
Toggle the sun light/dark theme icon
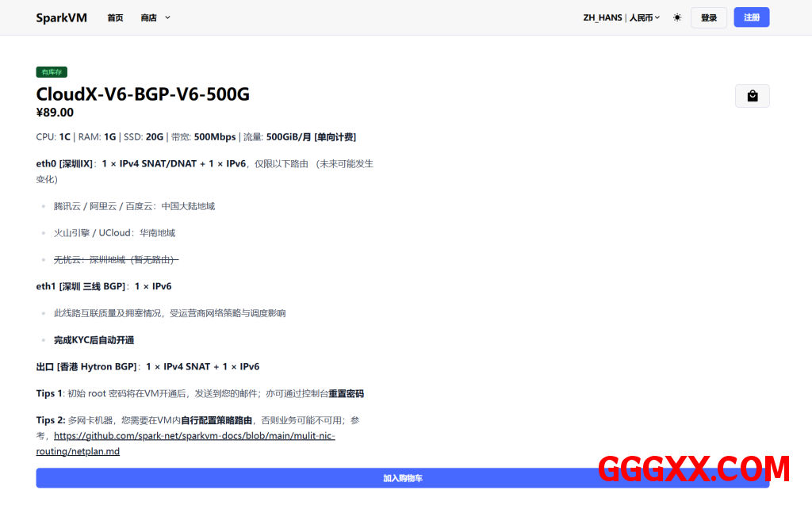coord(677,17)
